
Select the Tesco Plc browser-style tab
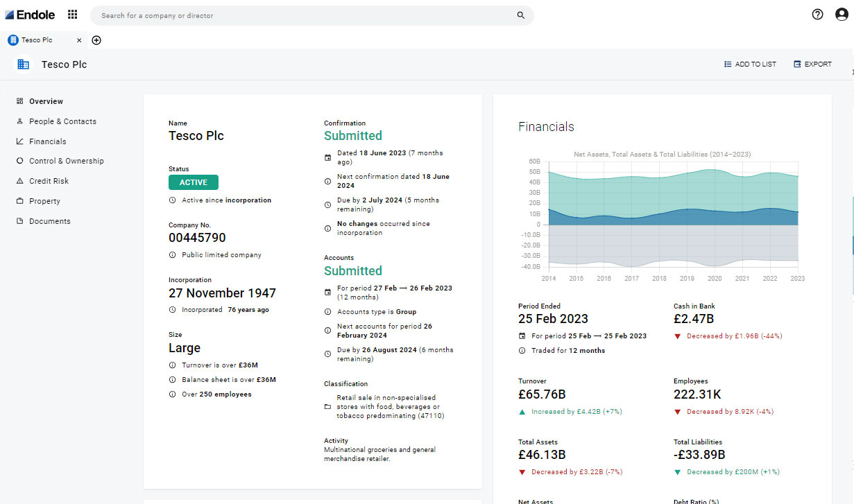point(44,40)
